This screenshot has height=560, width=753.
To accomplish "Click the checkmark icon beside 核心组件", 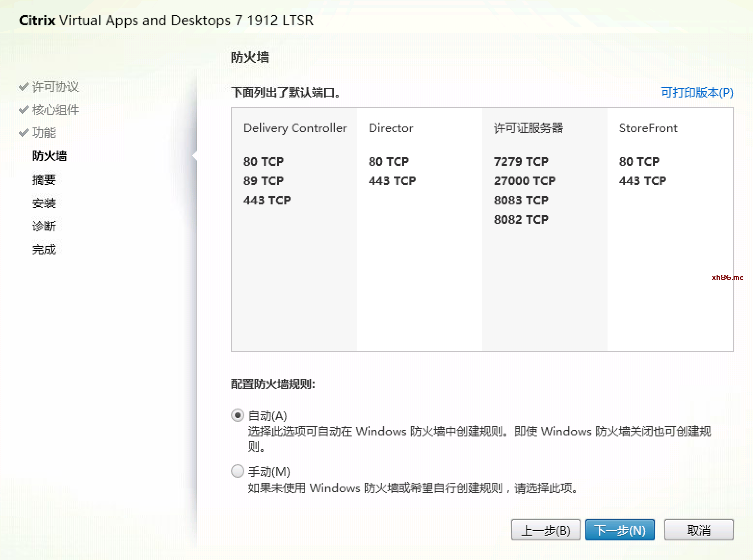I will click(x=23, y=110).
